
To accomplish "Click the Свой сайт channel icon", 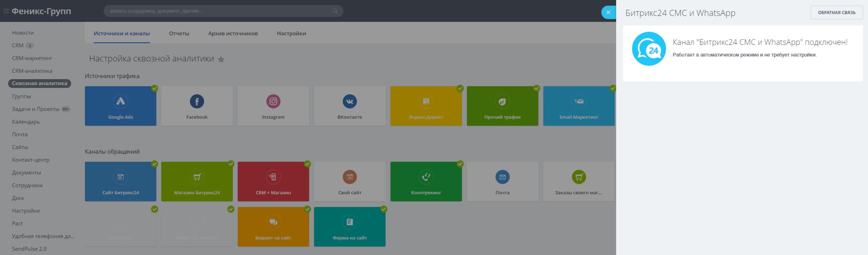I will click(349, 177).
